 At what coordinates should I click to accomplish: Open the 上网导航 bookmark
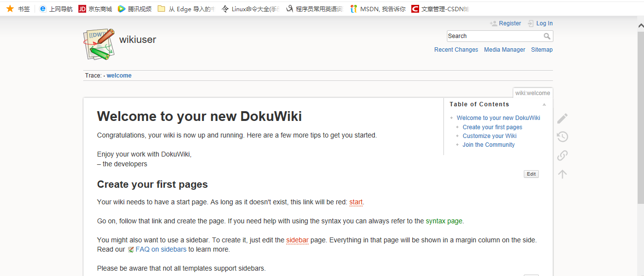tap(56, 9)
